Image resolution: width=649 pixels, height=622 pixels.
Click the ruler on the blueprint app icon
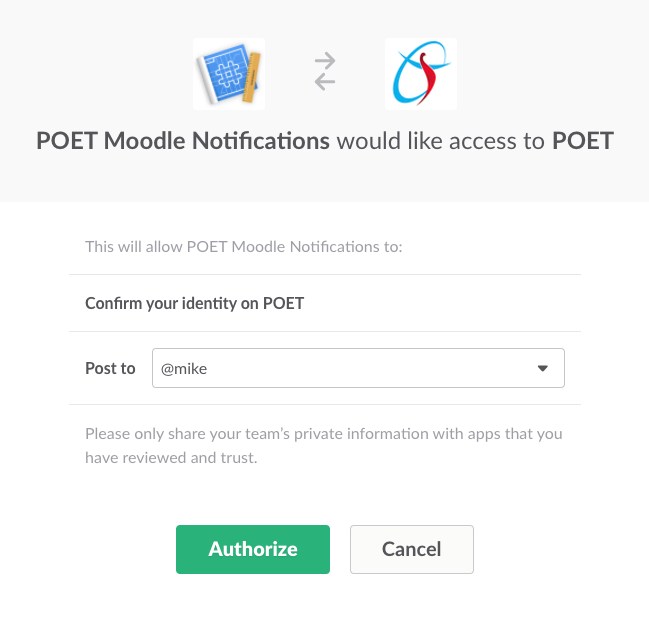tap(251, 77)
